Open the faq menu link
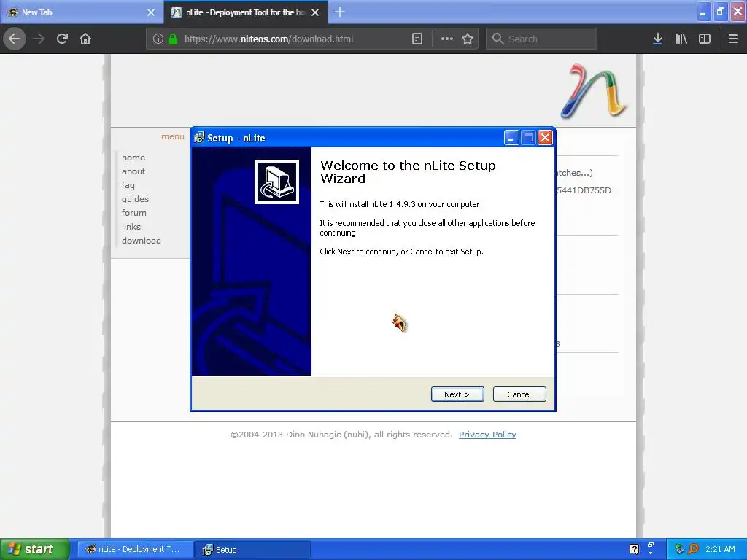 (x=128, y=184)
